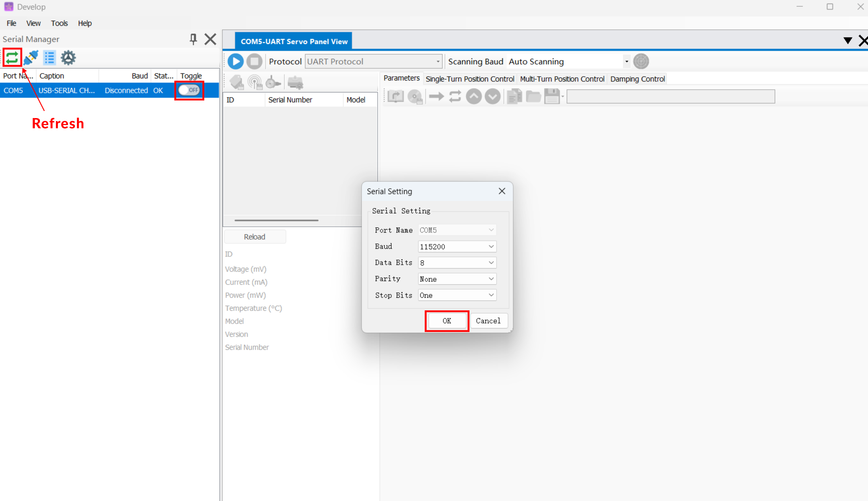Open the list view icon in Serial Manager
The height and width of the screenshot is (501, 868).
click(x=49, y=58)
